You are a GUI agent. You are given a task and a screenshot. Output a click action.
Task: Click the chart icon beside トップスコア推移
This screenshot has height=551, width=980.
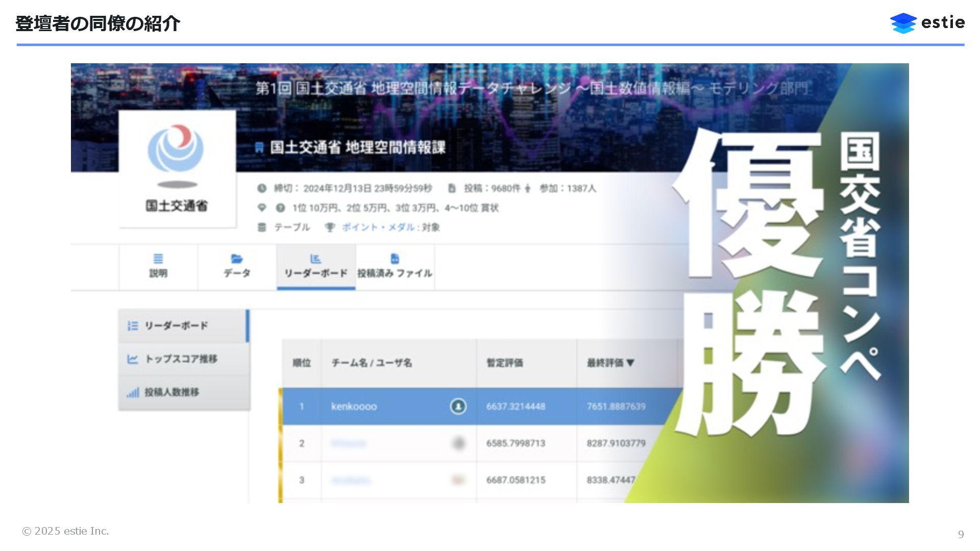click(x=133, y=359)
